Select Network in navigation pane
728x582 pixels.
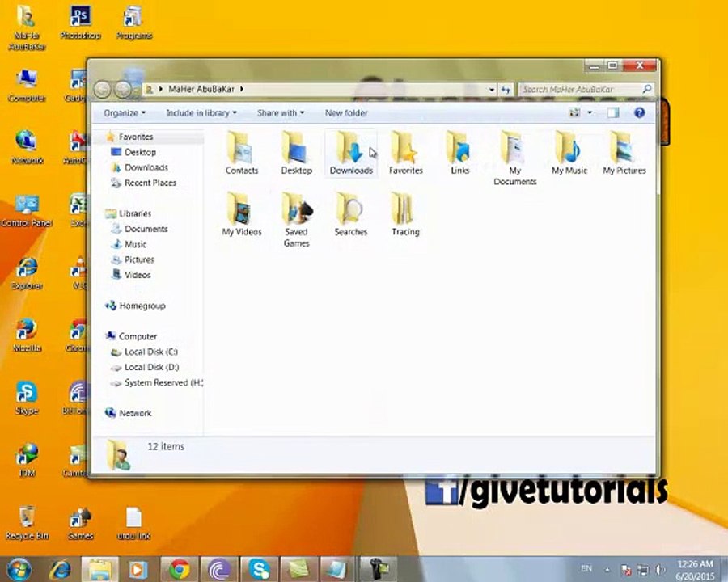pyautogui.click(x=135, y=412)
